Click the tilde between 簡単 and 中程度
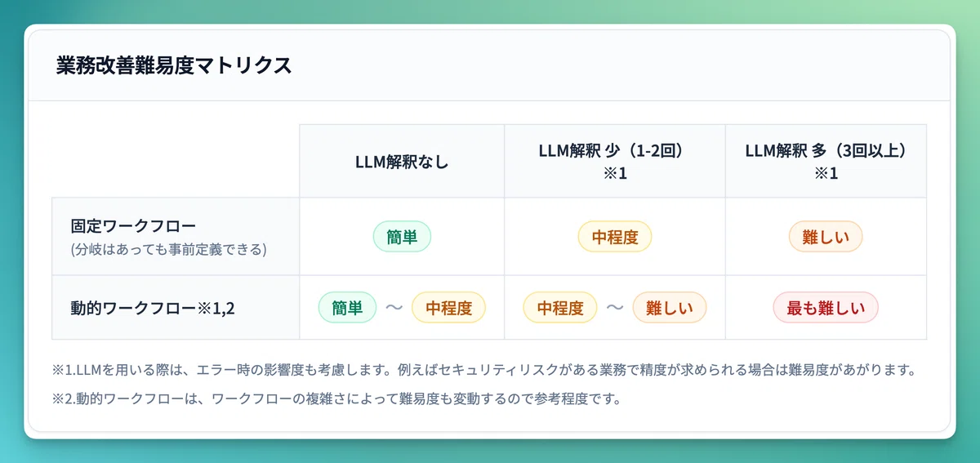 [394, 308]
